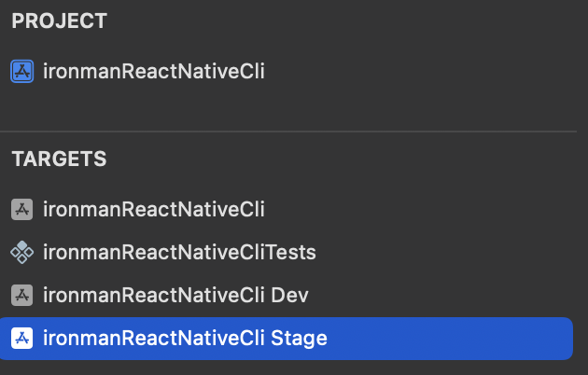Click the ironmanReactNativeCli Dev target icon
This screenshot has width=588, height=375.
[x=21, y=295]
